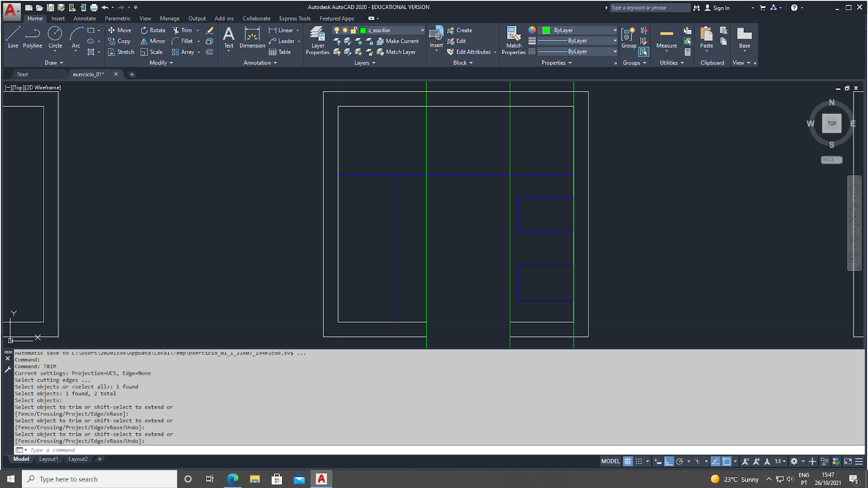Click the Insert block tool
This screenshot has width=868, height=488.
[x=436, y=37]
